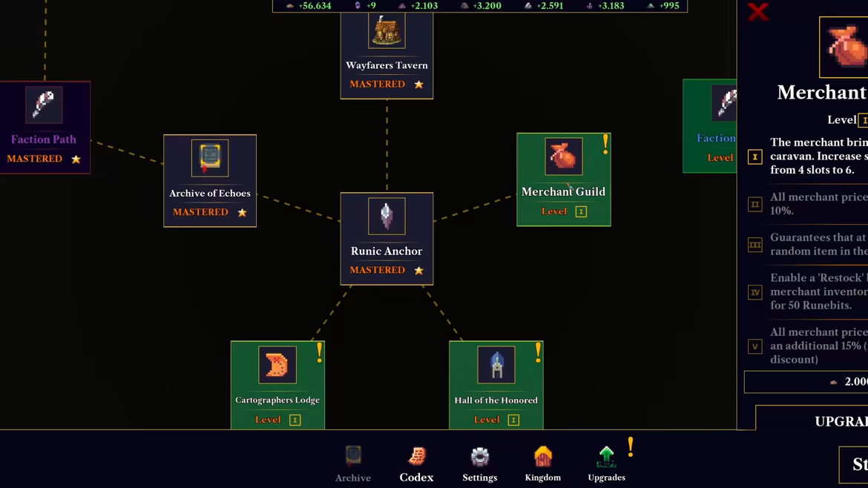Click the Cartographers Lodge Level label

(x=268, y=420)
